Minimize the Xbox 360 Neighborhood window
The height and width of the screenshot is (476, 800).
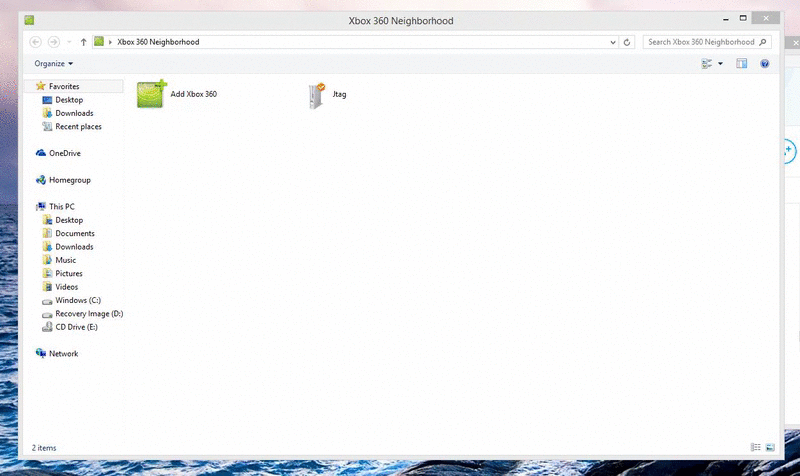pyautogui.click(x=726, y=19)
